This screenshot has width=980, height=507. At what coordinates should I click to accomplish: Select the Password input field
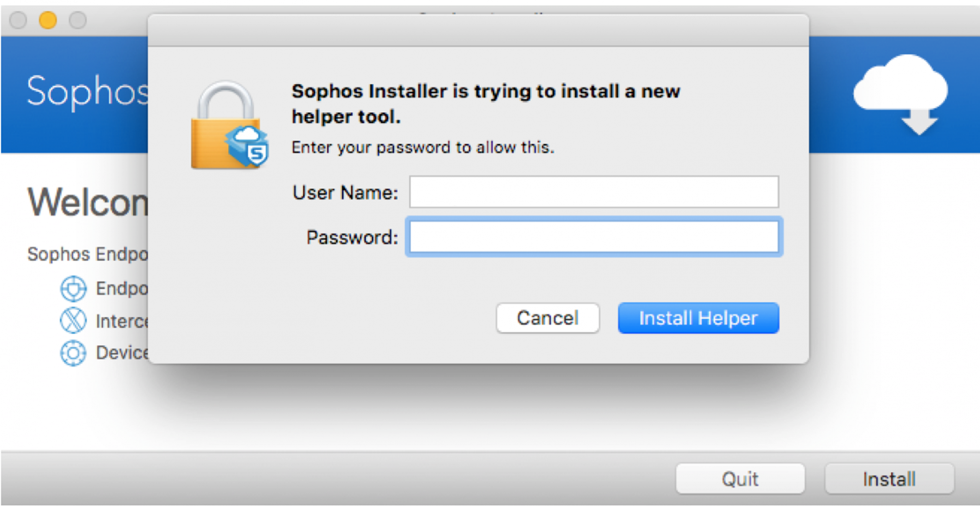pos(594,236)
